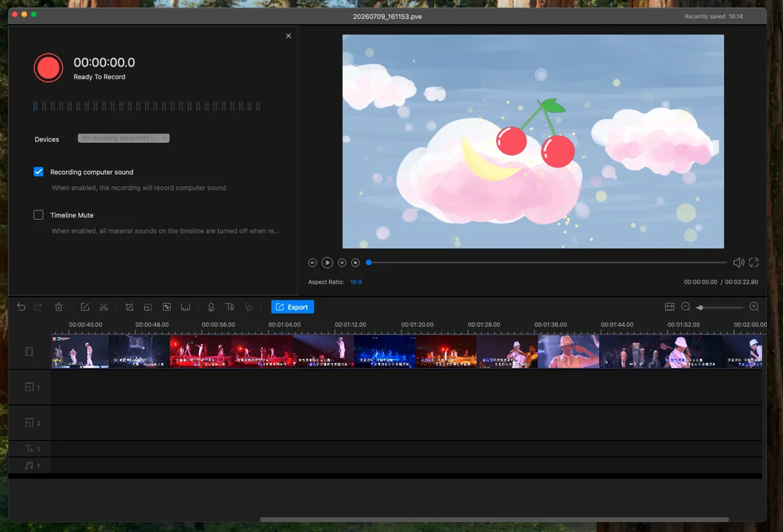Open the 16:9 aspect ratio selector
783x532 pixels.
(356, 282)
